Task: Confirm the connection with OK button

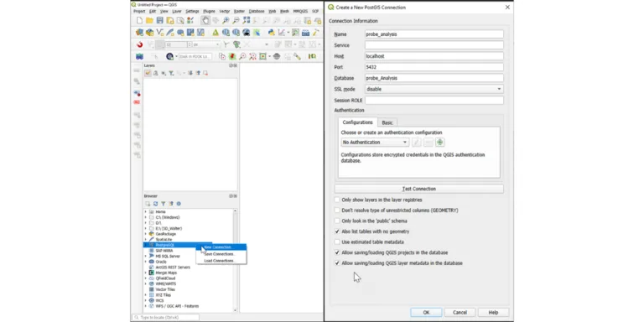Action: (426, 313)
